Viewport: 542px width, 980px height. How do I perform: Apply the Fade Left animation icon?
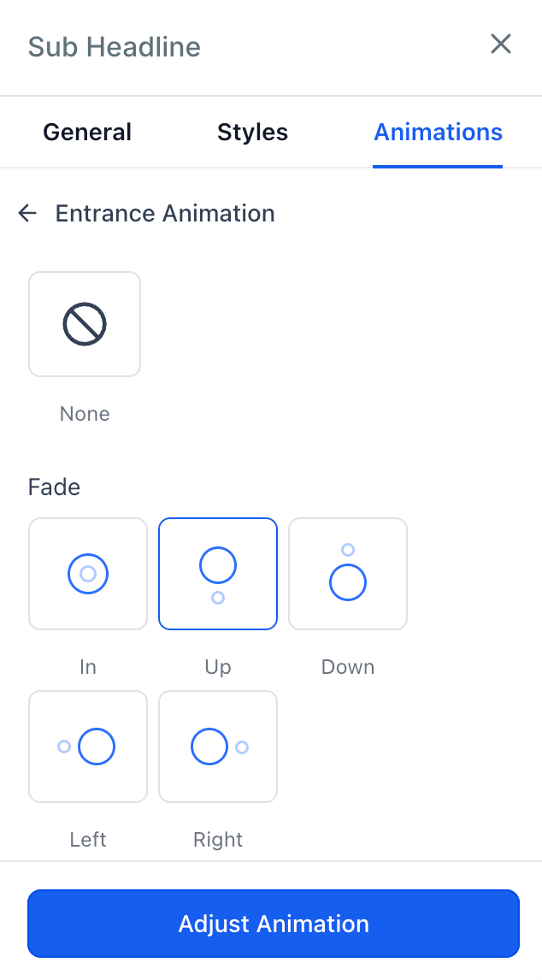(88, 747)
